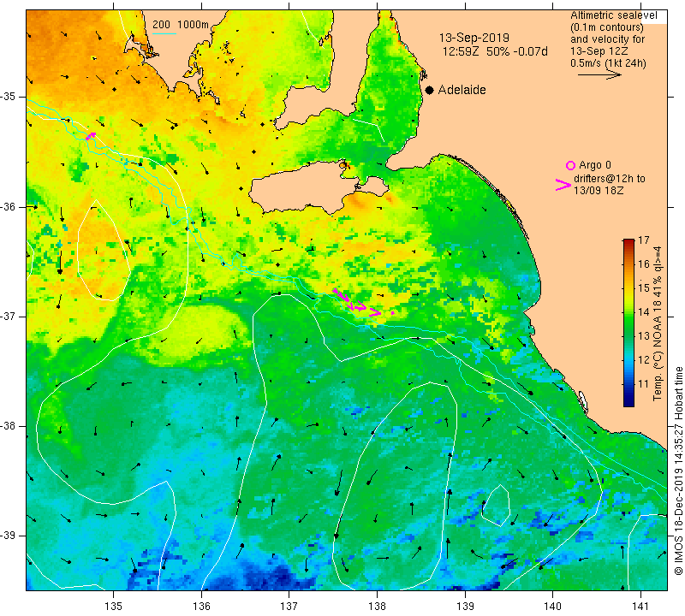Click the 'Temp. (°C) NOAA 18 41% ql>=4' label

(x=658, y=323)
